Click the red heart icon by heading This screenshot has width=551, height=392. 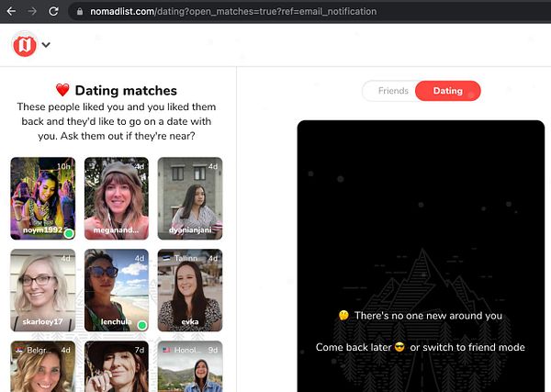click(62, 90)
